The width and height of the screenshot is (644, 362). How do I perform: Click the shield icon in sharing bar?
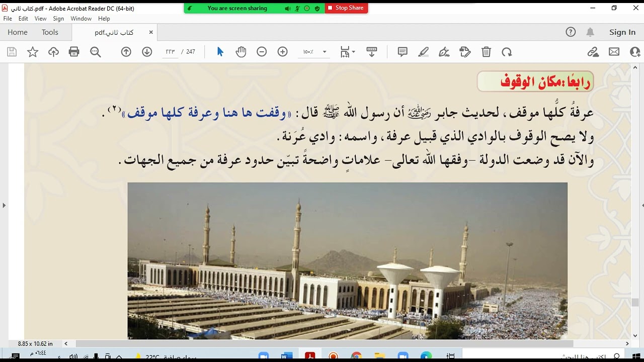(317, 9)
